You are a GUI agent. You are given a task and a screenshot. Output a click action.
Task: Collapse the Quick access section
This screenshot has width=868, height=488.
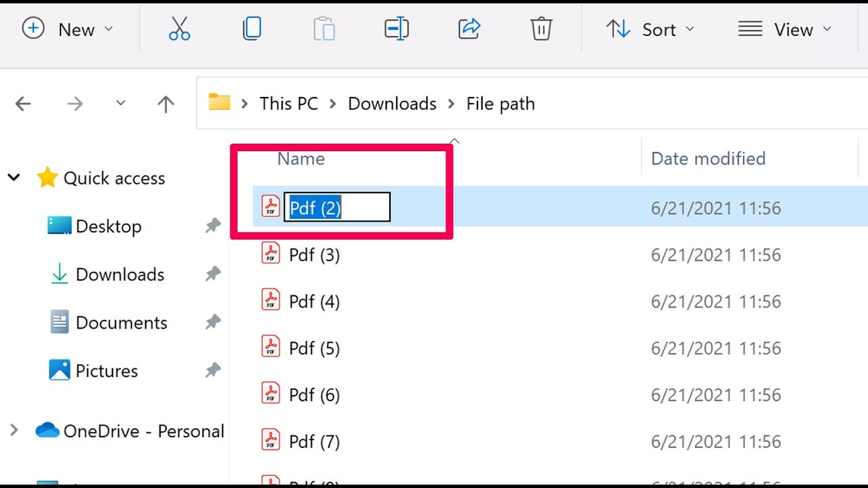[14, 178]
